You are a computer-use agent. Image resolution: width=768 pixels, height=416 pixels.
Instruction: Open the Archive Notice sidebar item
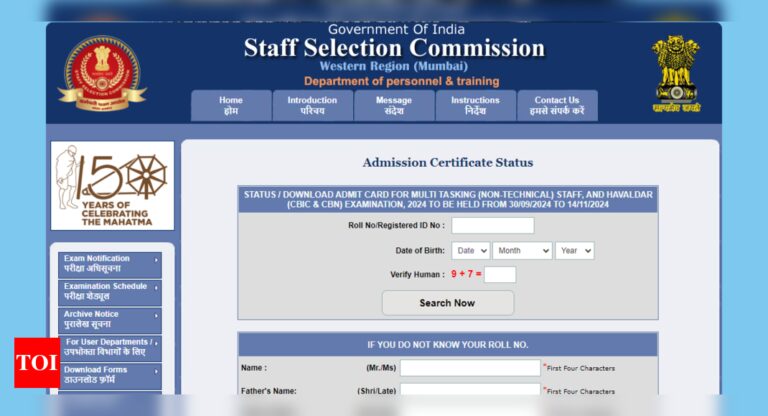click(110, 319)
